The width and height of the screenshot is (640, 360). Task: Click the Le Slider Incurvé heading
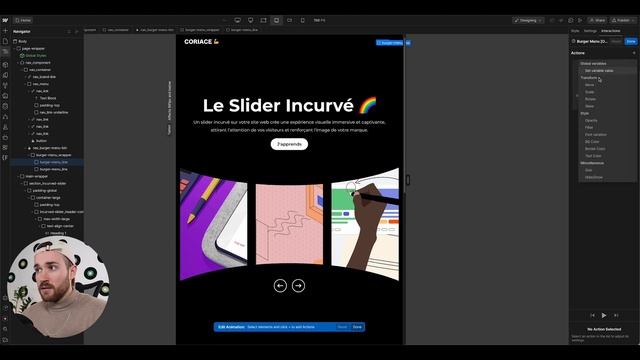pyautogui.click(x=289, y=105)
